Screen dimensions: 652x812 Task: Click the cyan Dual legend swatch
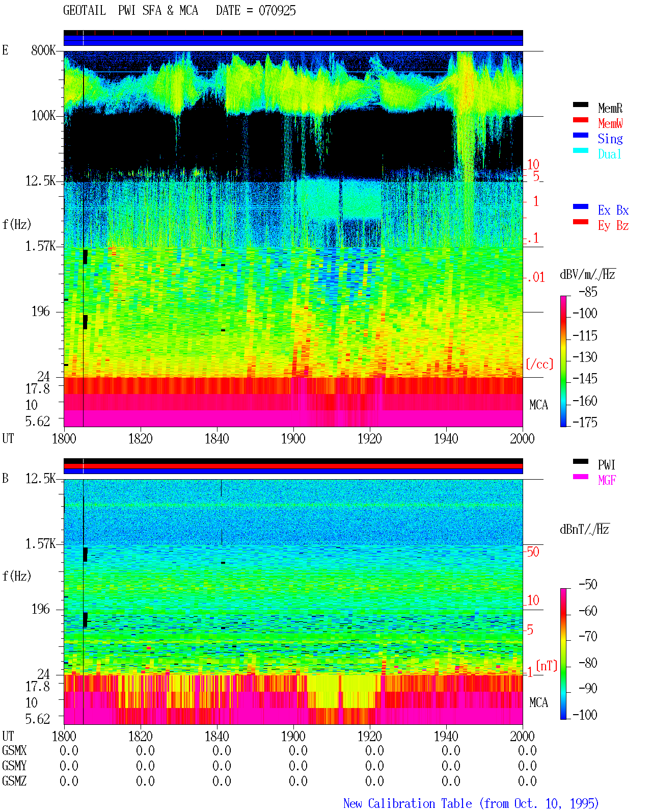[581, 150]
